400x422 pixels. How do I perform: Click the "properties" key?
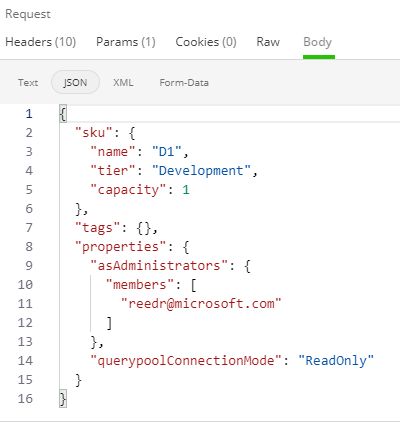coord(121,247)
